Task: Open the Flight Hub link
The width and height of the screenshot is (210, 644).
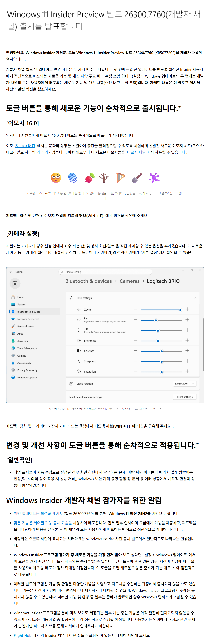Action: coord(22,635)
